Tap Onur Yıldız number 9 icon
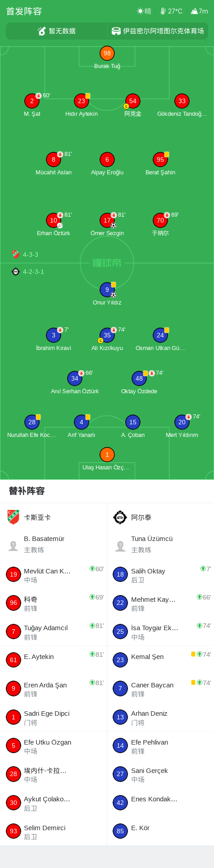The width and height of the screenshot is (214, 868). (107, 290)
